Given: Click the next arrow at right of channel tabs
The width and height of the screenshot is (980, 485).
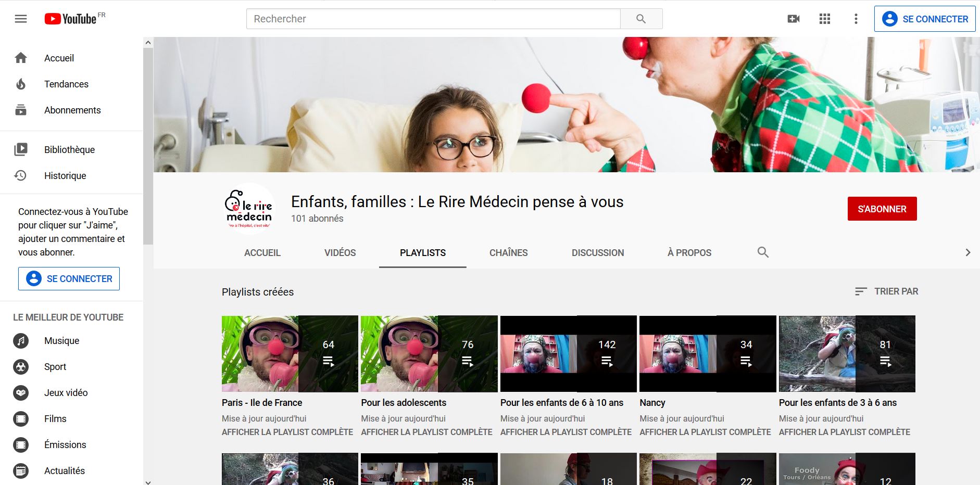Looking at the screenshot, I should point(968,252).
